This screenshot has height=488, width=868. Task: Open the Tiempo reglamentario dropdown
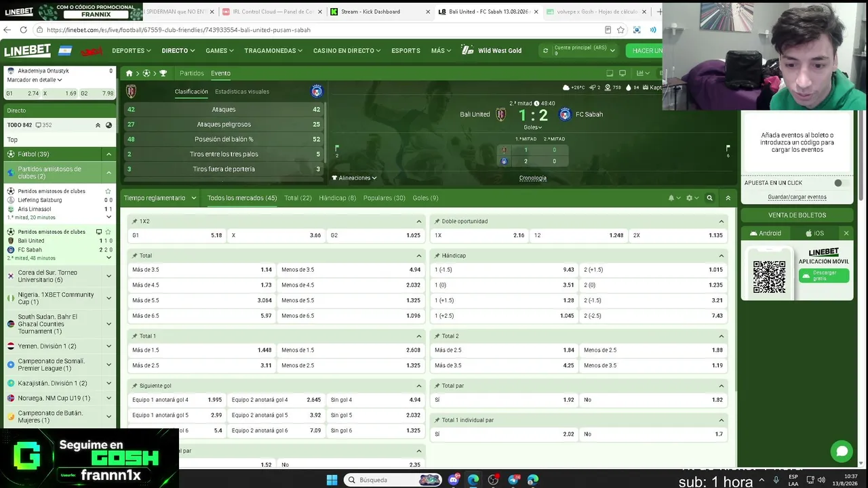(160, 198)
